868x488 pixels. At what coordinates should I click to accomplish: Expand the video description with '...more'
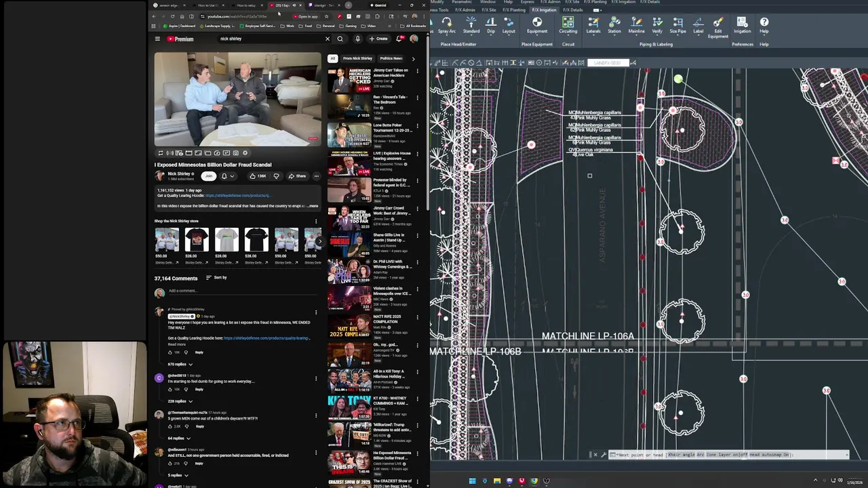[313, 206]
